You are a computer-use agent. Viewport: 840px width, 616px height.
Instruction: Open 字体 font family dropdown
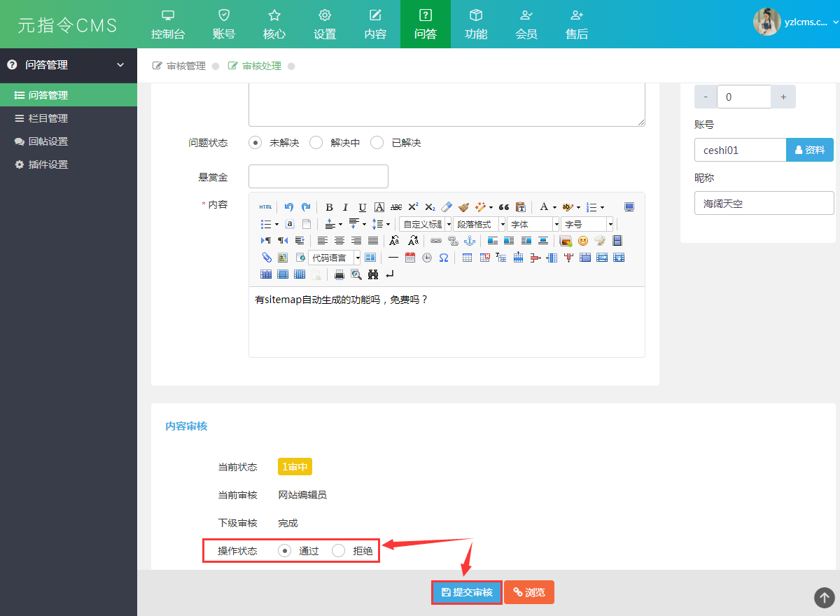534,224
